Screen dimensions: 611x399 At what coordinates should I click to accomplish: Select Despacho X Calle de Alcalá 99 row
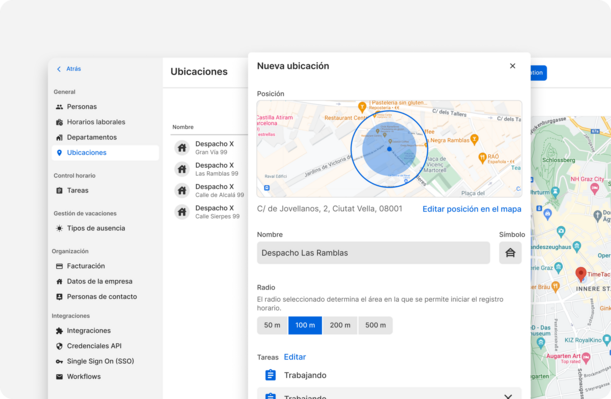coord(209,191)
